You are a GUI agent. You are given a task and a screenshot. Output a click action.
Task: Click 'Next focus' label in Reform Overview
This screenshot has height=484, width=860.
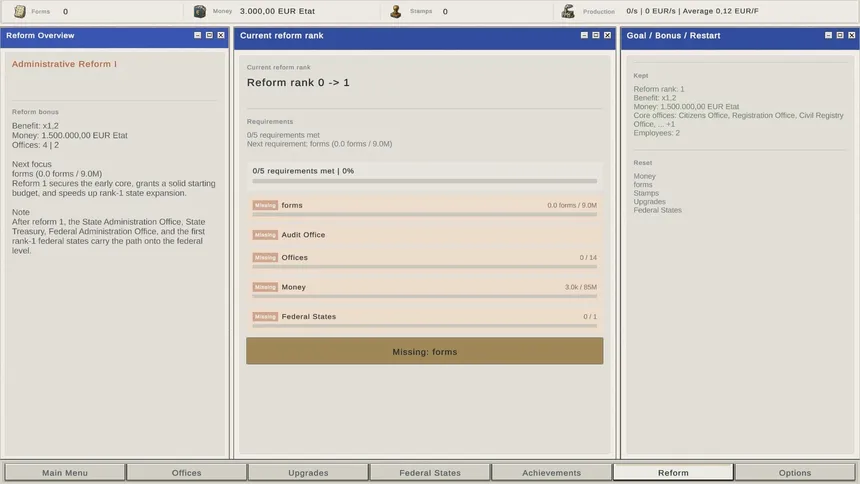click(32, 164)
